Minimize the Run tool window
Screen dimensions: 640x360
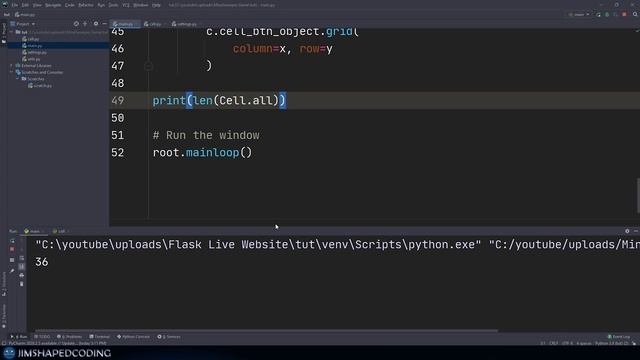pos(636,231)
